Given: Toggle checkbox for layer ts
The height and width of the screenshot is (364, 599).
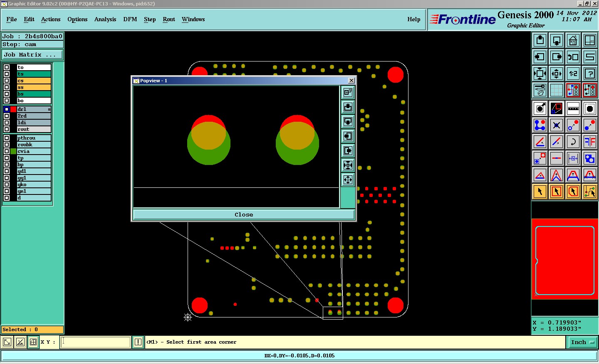Looking at the screenshot, I should coord(7,74).
